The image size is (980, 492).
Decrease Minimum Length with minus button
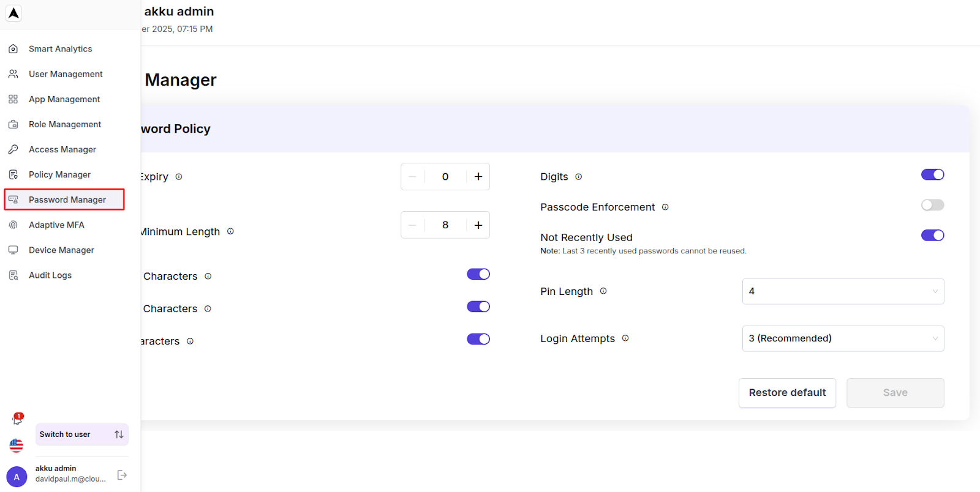point(412,225)
